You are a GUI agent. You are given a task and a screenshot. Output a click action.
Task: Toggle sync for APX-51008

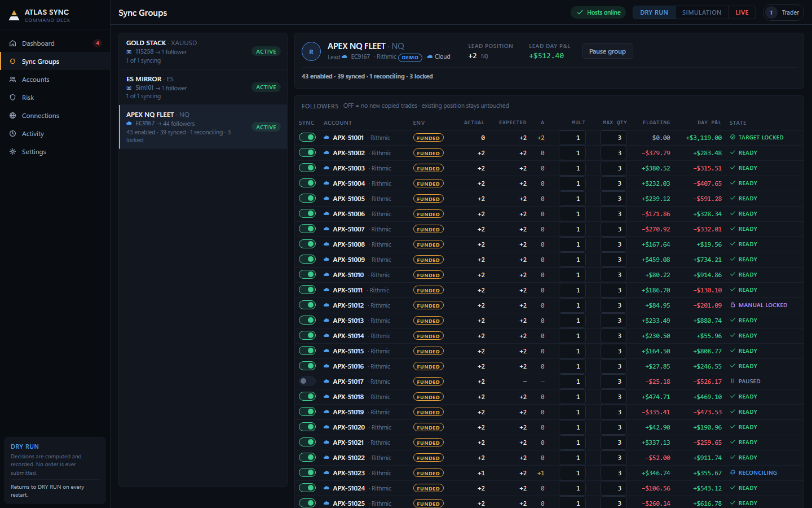point(307,244)
